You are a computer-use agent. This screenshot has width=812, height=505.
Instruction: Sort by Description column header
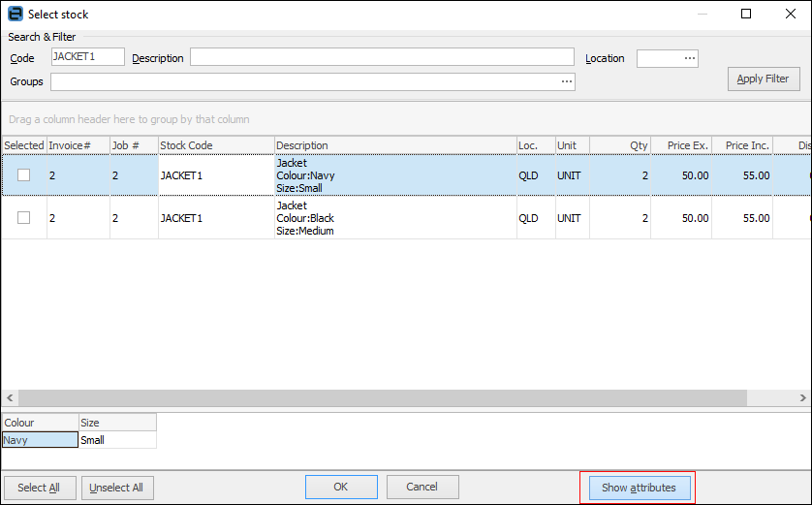[395, 145]
